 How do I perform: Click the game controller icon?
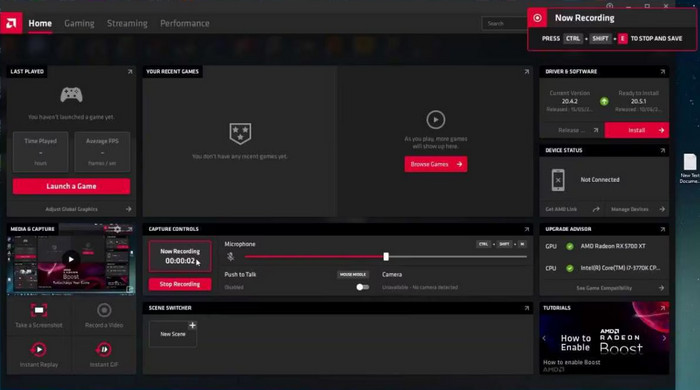[x=71, y=95]
